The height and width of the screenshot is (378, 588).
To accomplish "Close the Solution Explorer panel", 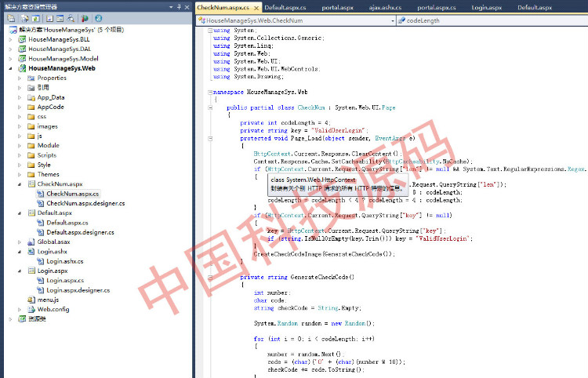I will (x=187, y=5).
